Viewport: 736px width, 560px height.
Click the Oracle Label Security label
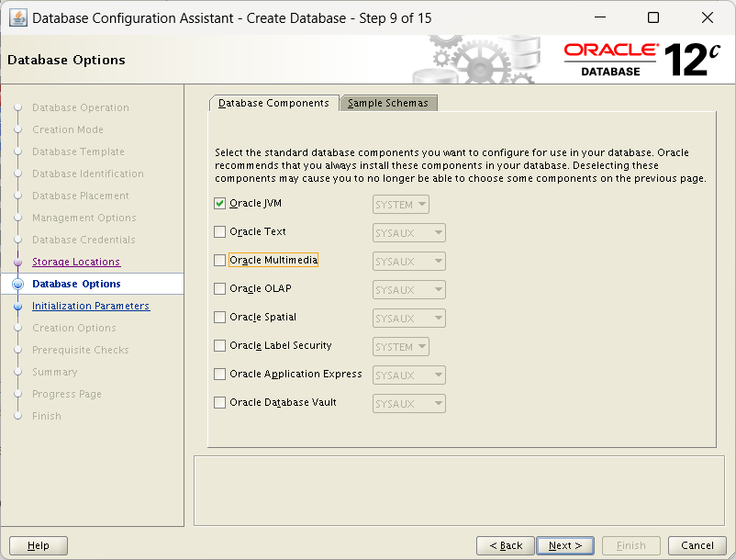[281, 345]
